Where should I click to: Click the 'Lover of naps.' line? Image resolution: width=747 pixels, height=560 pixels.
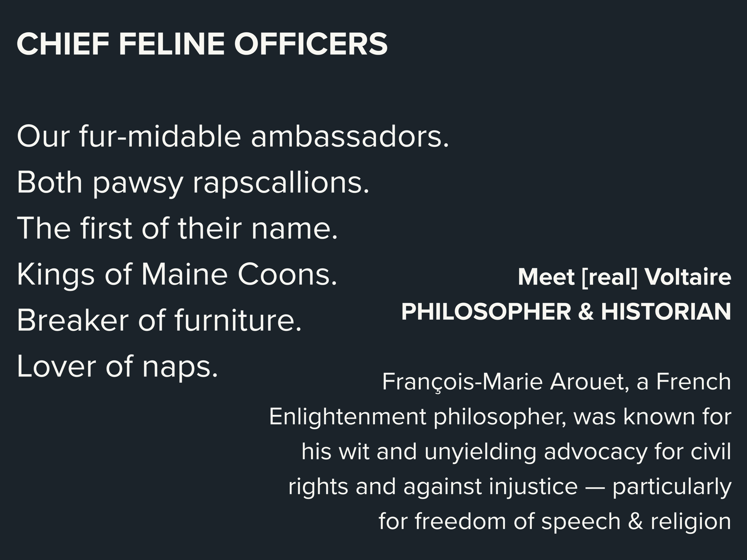tap(118, 366)
